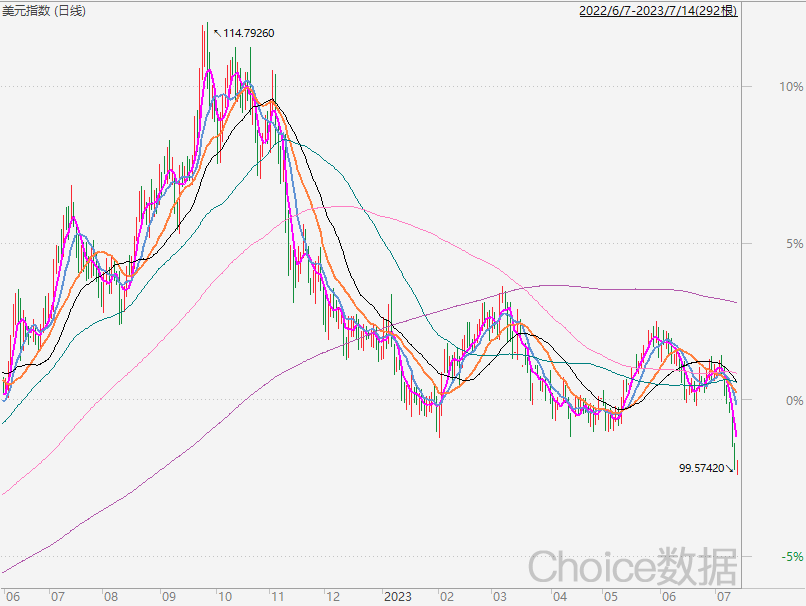Choose the '02 month marker on time axis
The height and width of the screenshot is (606, 806).
click(443, 596)
